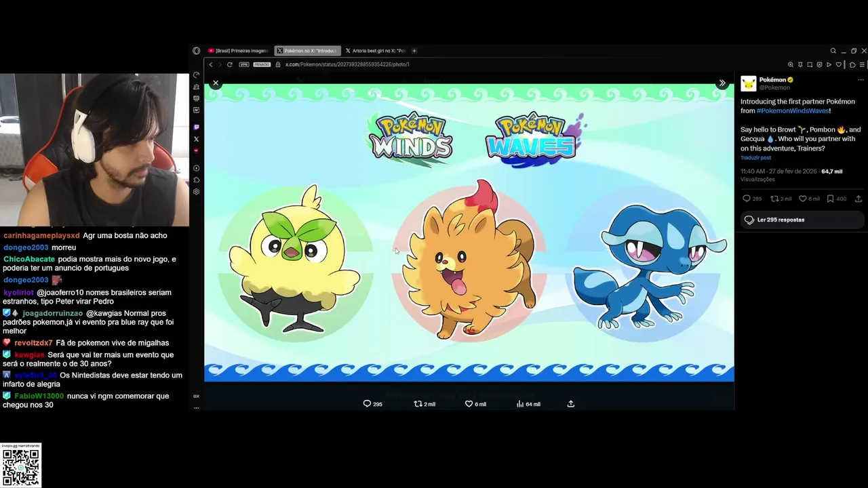Click chat username FabioW13000
This screenshot has width=868, height=488.
[39, 395]
